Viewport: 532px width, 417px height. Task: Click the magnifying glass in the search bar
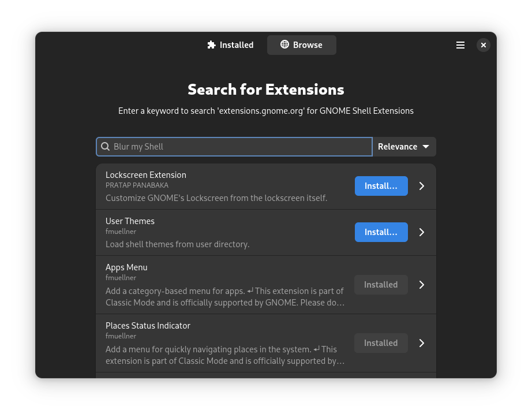click(106, 146)
